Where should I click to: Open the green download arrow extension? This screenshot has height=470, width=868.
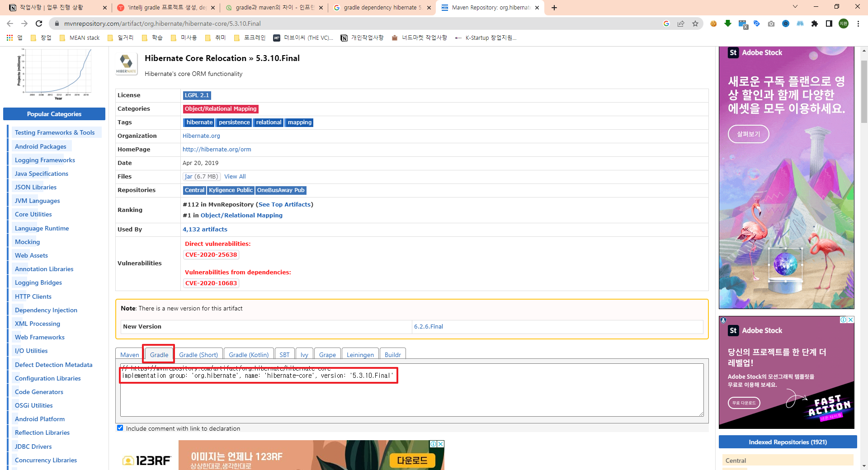[728, 23]
